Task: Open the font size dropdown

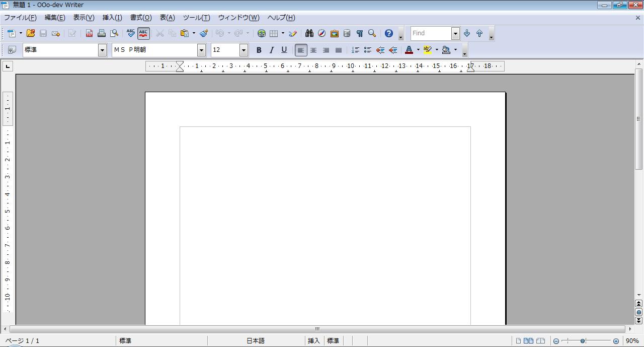Action: click(244, 50)
